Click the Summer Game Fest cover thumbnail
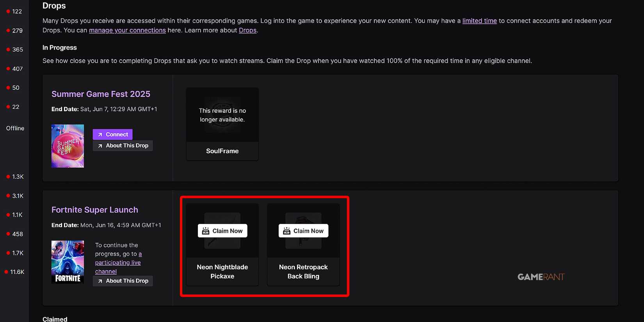This screenshot has height=322, width=644. (68, 146)
